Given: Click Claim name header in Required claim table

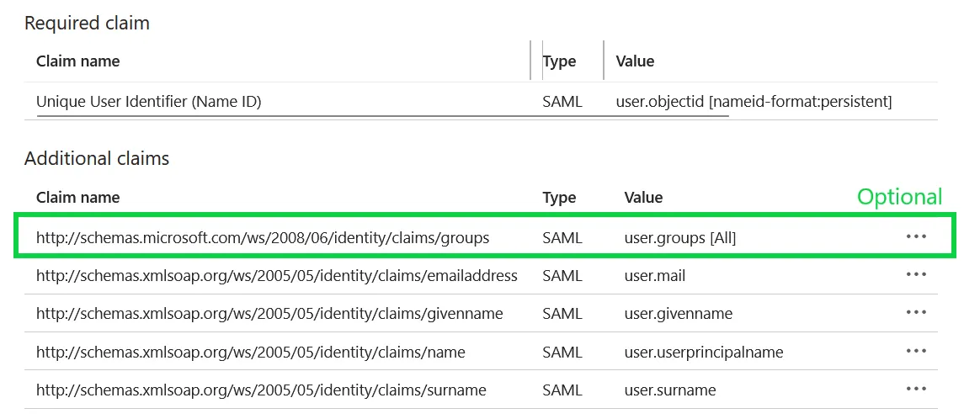Looking at the screenshot, I should click(x=78, y=61).
